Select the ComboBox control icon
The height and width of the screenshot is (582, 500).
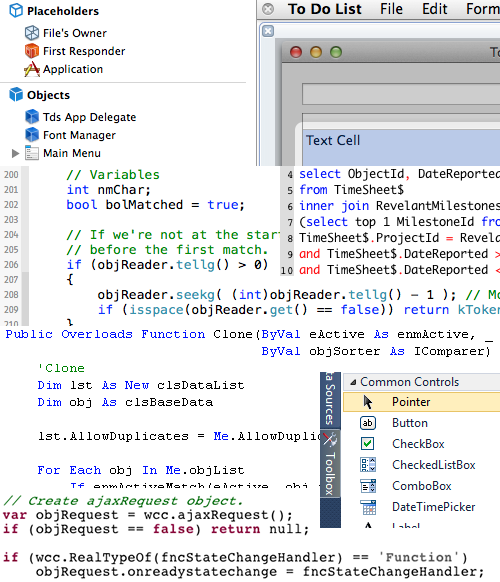tap(368, 485)
